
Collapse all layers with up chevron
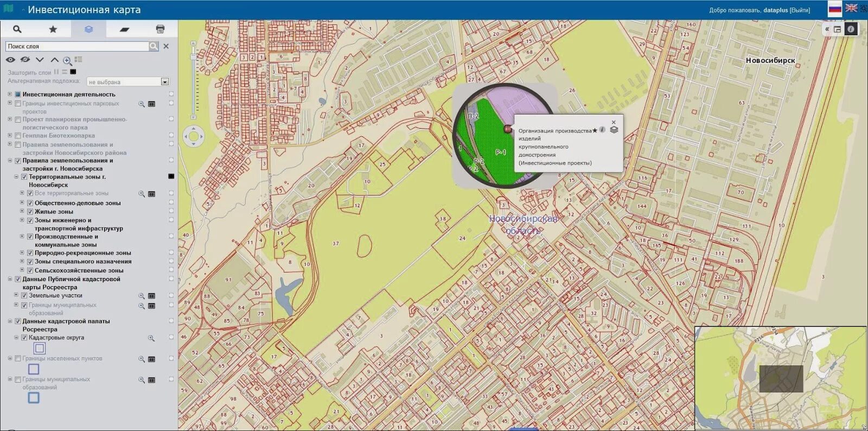pos(54,60)
